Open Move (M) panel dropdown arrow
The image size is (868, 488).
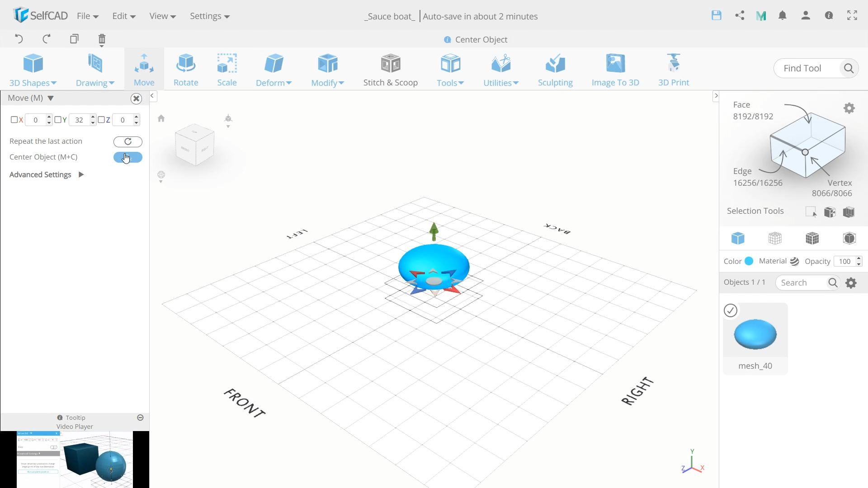click(x=51, y=98)
